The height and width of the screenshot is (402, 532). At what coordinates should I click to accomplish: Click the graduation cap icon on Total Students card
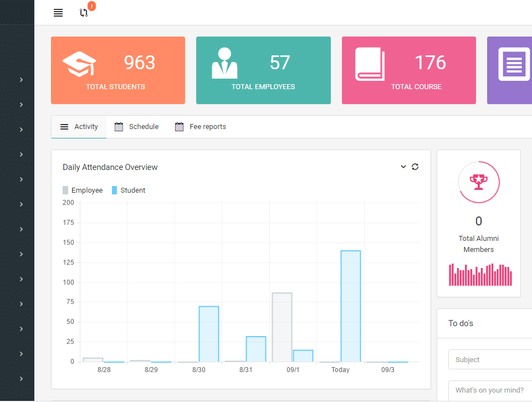point(79,64)
